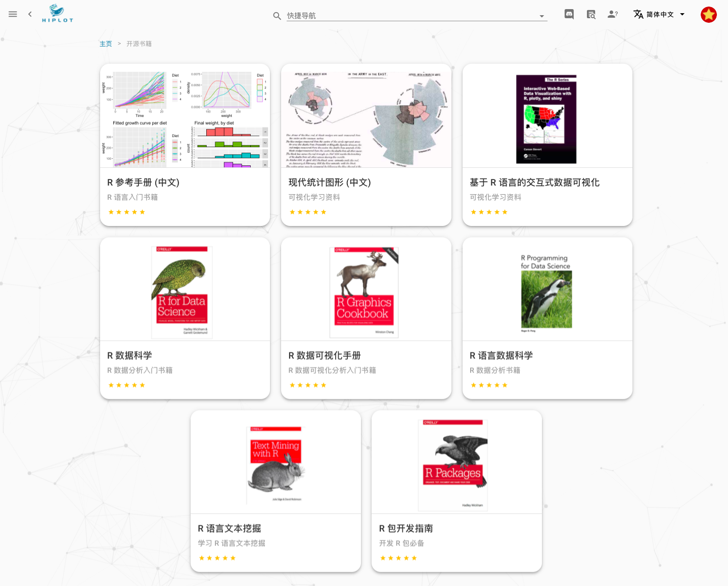Click the 主页 breadcrumb link
The width and height of the screenshot is (728, 586).
click(x=106, y=43)
